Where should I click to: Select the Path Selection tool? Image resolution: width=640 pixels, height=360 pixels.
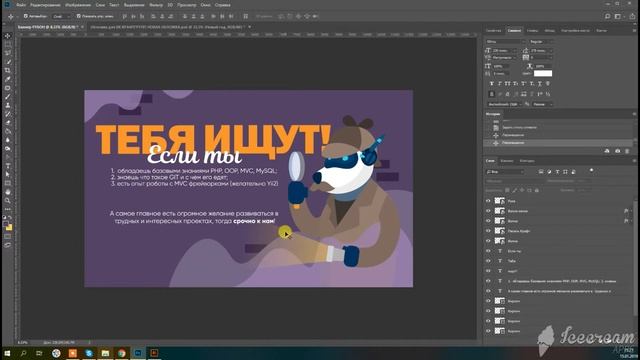point(8,175)
